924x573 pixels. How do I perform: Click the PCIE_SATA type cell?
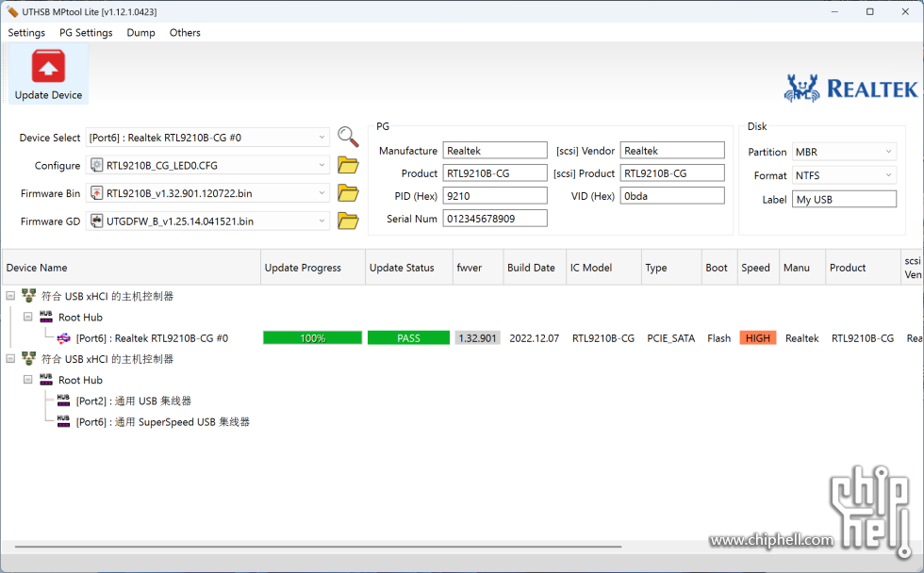click(x=671, y=338)
